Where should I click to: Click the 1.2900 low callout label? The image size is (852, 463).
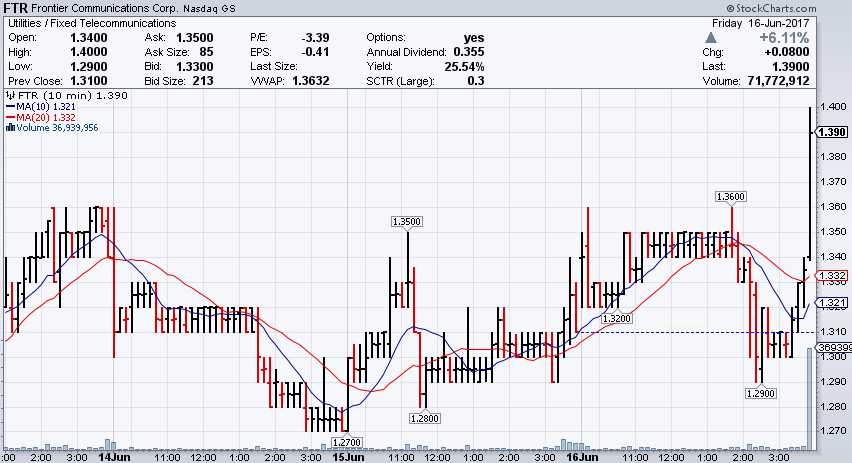coord(761,394)
